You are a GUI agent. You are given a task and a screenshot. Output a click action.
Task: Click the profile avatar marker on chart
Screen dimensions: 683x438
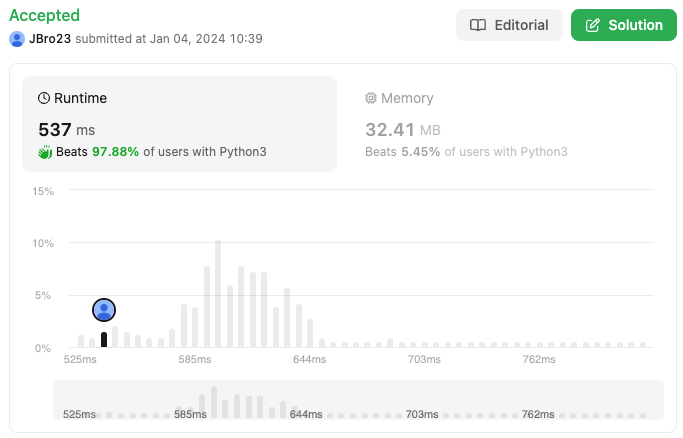[x=104, y=310]
